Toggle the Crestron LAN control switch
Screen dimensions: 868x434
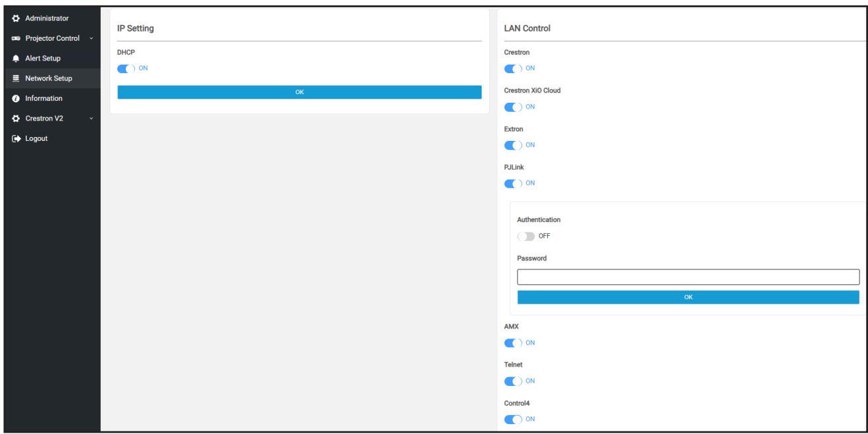[512, 68]
